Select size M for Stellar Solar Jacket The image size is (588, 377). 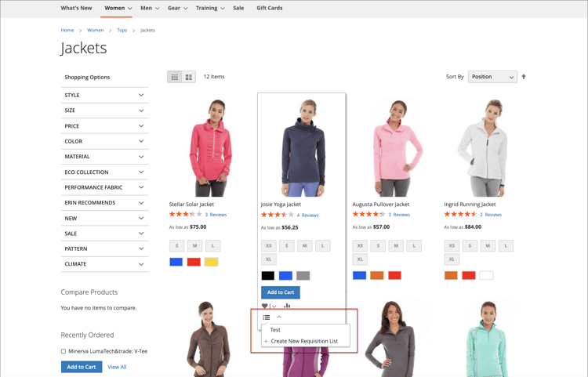coord(194,246)
